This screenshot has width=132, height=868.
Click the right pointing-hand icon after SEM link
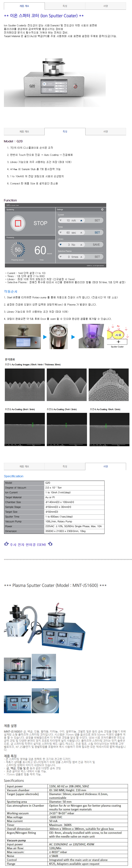(x=50, y=544)
